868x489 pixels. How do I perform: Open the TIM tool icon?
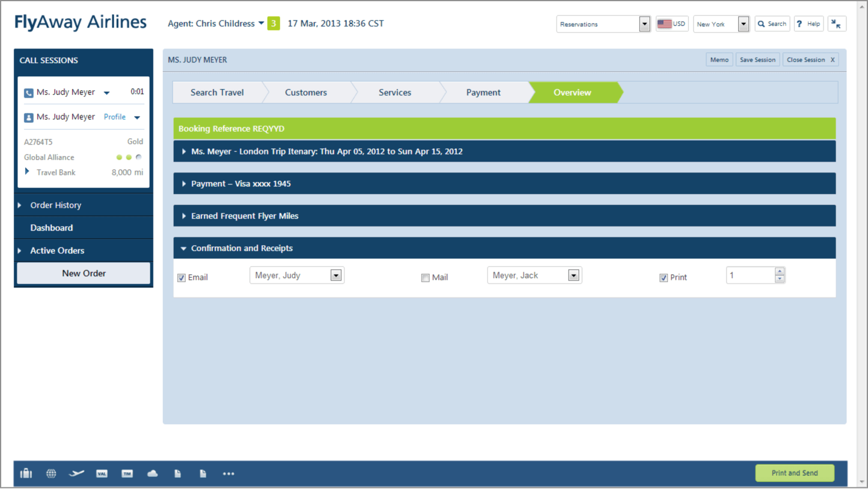pos(127,473)
